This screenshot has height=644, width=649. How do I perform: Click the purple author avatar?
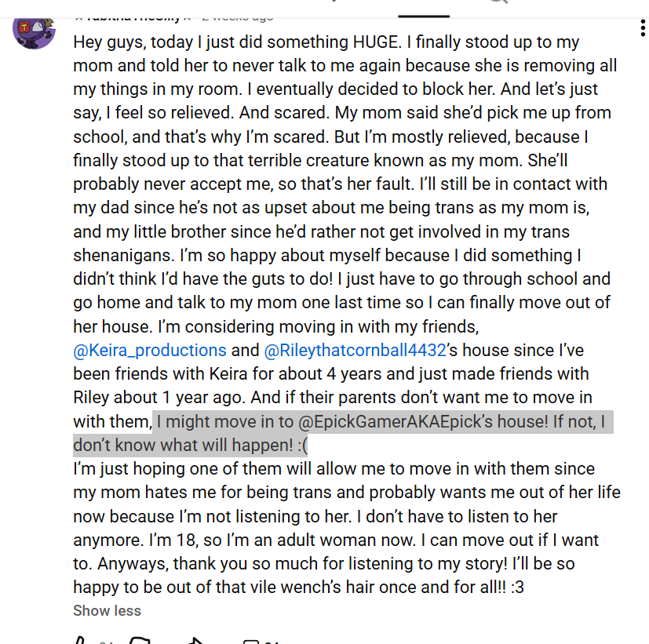tap(34, 30)
